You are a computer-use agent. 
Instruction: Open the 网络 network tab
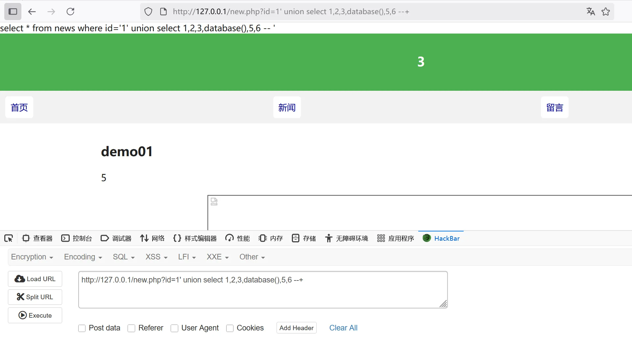click(152, 238)
